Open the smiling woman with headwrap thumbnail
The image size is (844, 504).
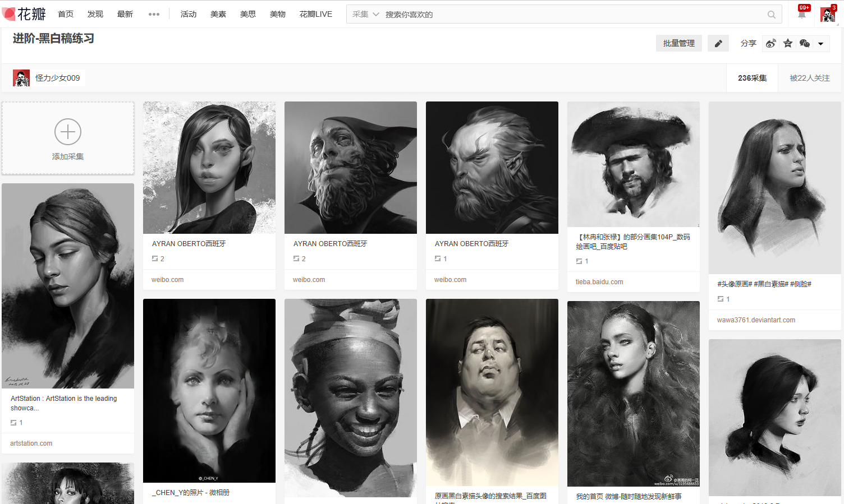point(351,398)
